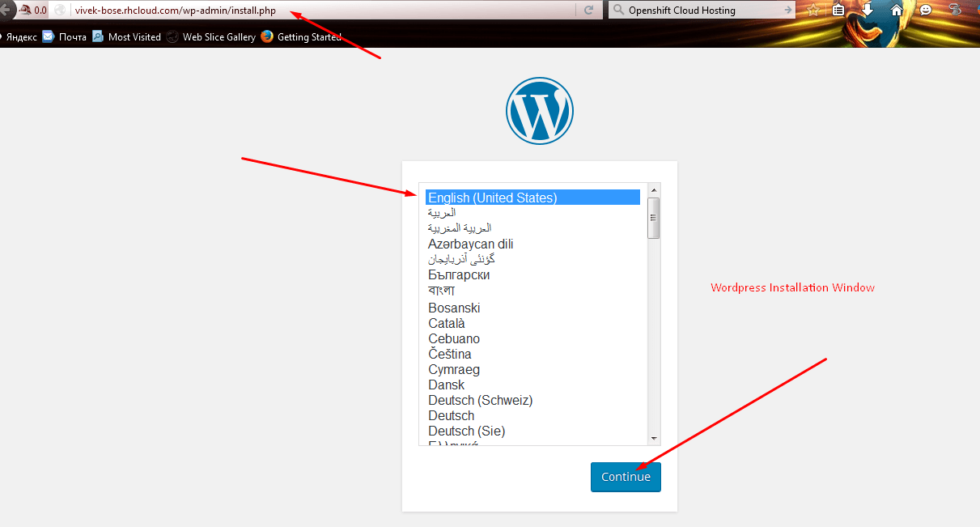
Task: Select Deutsch (Schweiz) in the language list
Action: point(533,400)
